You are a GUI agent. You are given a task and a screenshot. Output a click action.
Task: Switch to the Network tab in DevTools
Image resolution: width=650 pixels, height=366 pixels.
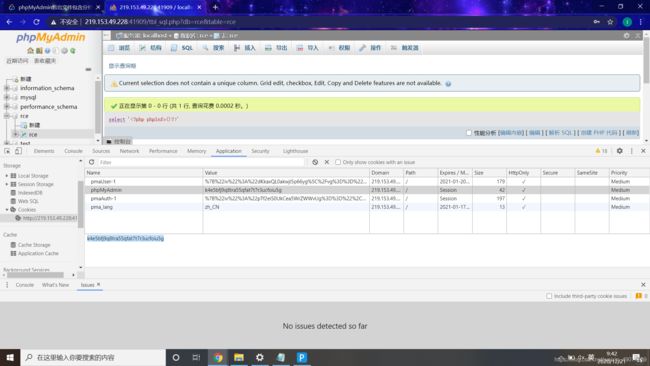coord(129,151)
